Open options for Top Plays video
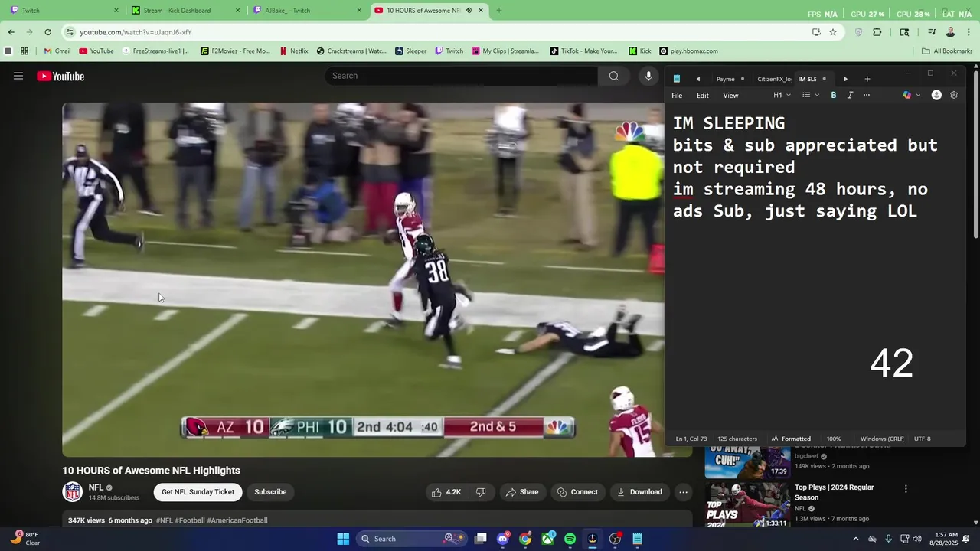The height and width of the screenshot is (551, 980). point(906,488)
